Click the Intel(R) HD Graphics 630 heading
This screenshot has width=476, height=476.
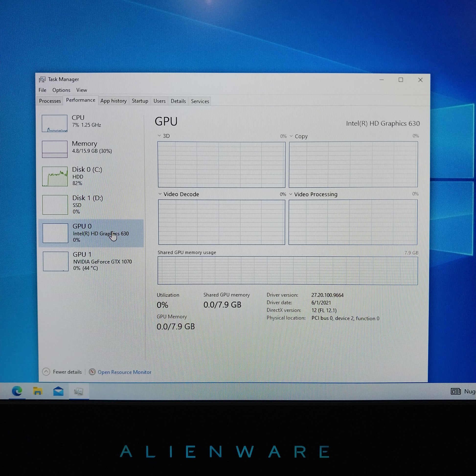(x=383, y=124)
